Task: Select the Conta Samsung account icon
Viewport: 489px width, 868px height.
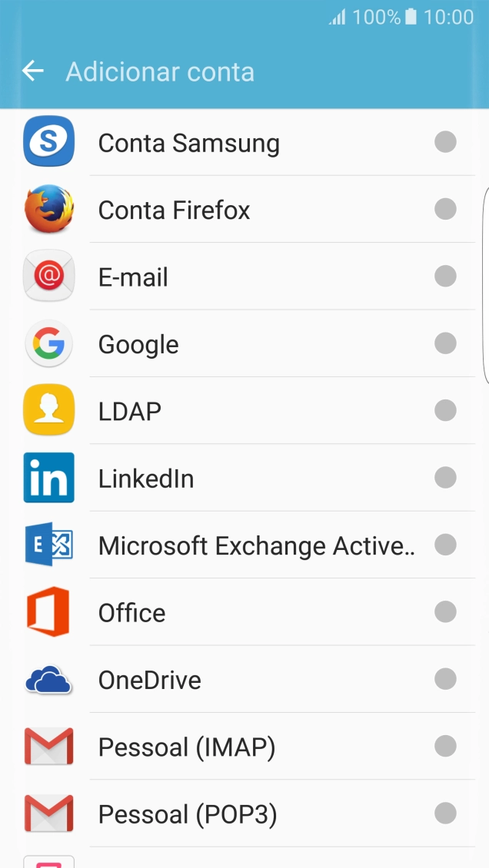Action: 48,141
